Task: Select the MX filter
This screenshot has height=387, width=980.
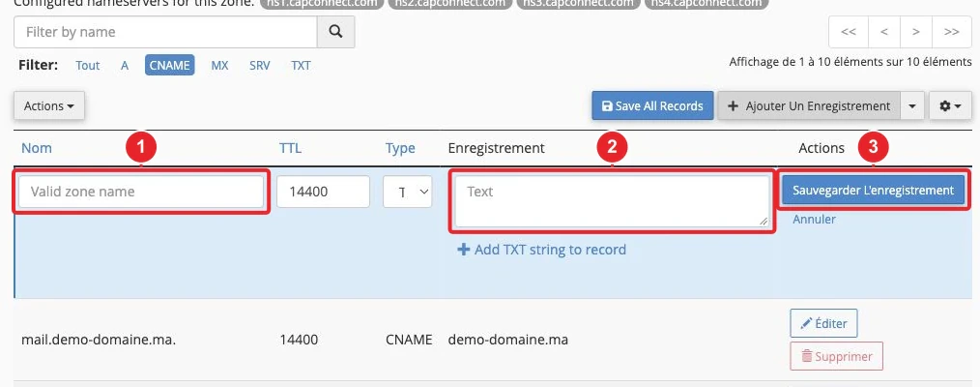Action: point(219,65)
